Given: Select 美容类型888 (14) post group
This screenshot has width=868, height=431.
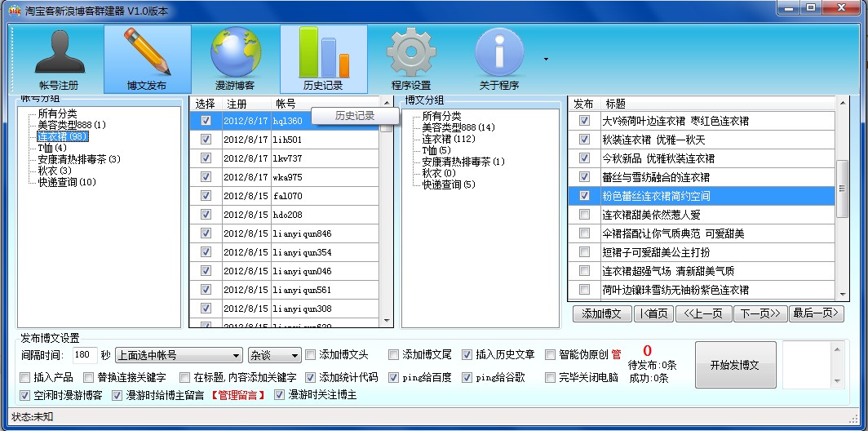Looking at the screenshot, I should click(x=459, y=127).
